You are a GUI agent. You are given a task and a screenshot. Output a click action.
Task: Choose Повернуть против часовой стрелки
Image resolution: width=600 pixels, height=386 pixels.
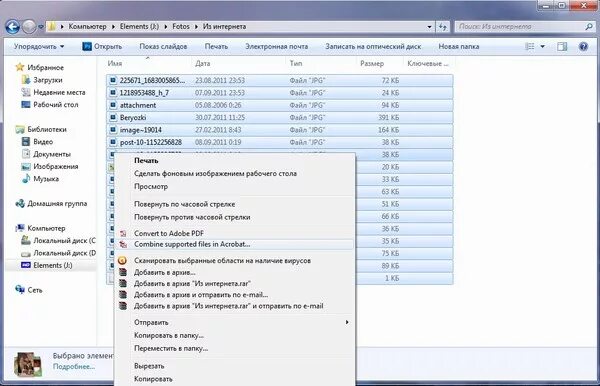click(x=235, y=217)
